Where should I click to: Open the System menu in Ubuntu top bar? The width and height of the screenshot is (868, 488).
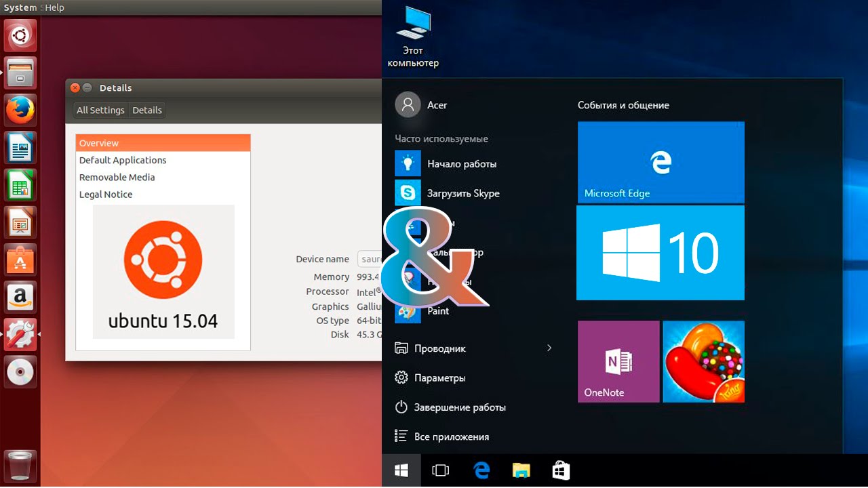click(20, 7)
